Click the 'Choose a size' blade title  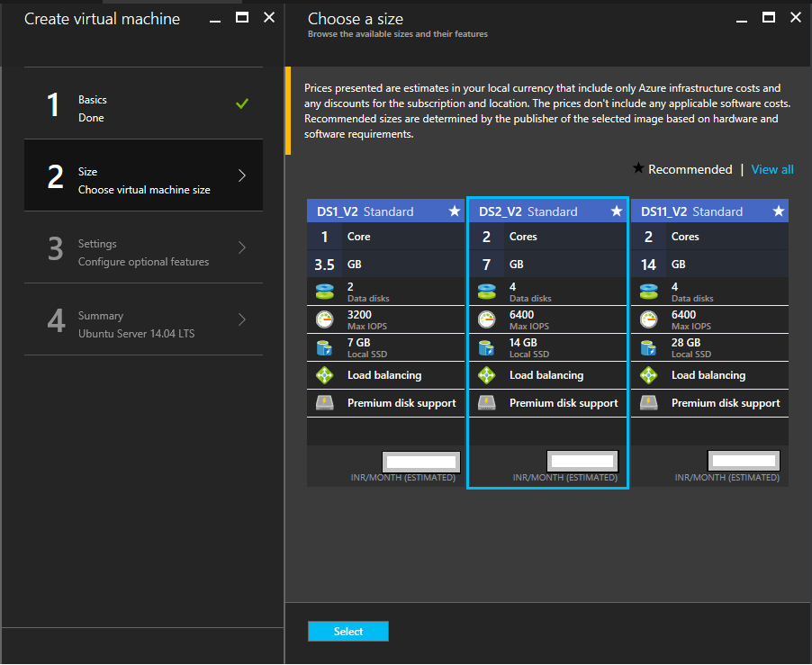[x=356, y=19]
